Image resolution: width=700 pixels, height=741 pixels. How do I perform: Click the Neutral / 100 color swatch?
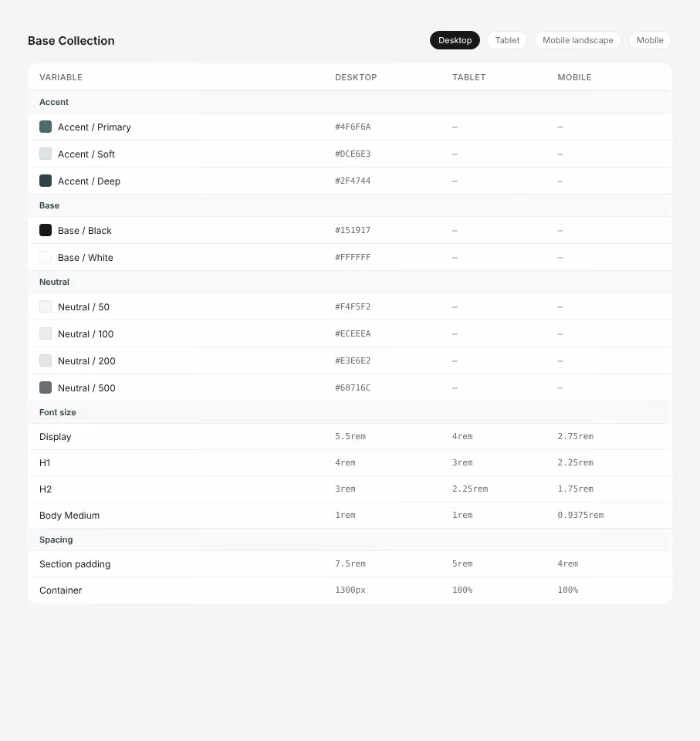coord(46,333)
